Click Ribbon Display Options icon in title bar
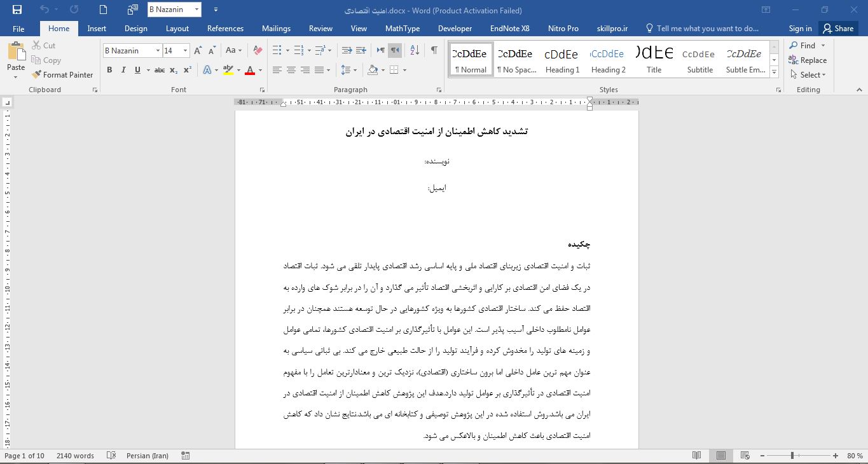Screen dimensions: 868x464 coord(766,10)
